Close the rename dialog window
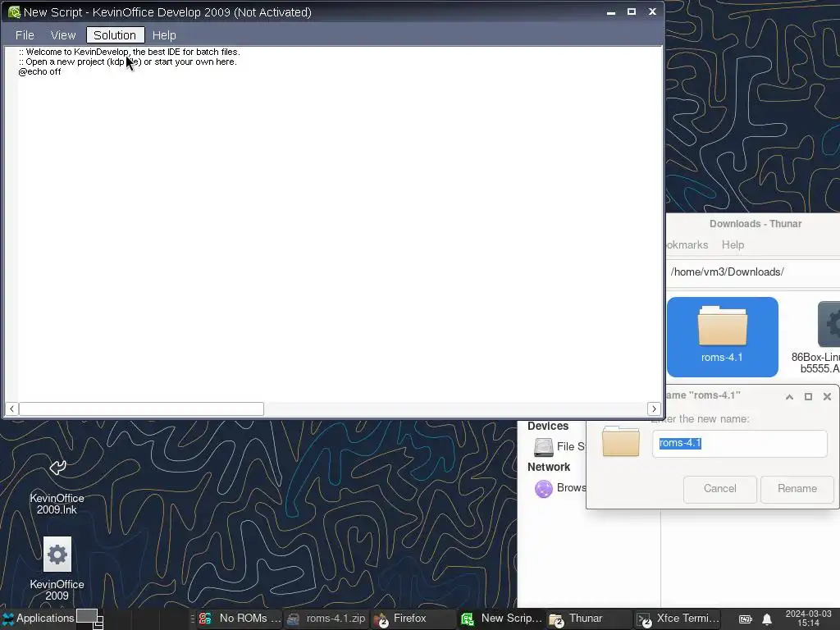 pos(827,396)
